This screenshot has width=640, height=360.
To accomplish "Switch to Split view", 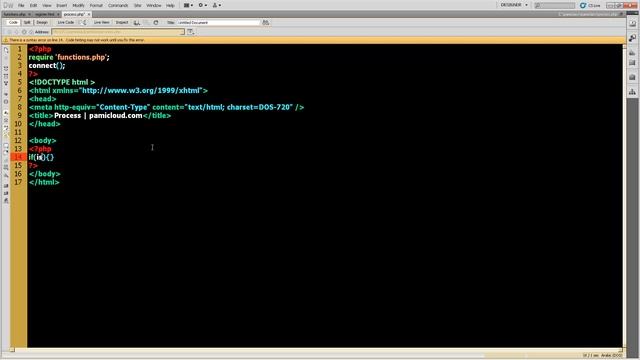I will [x=27, y=22].
